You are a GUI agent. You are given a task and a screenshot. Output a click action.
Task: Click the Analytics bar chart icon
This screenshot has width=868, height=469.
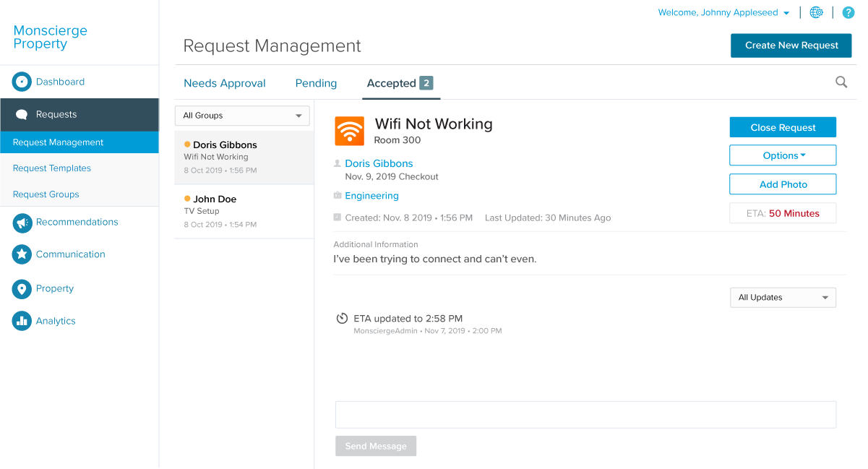coord(22,321)
